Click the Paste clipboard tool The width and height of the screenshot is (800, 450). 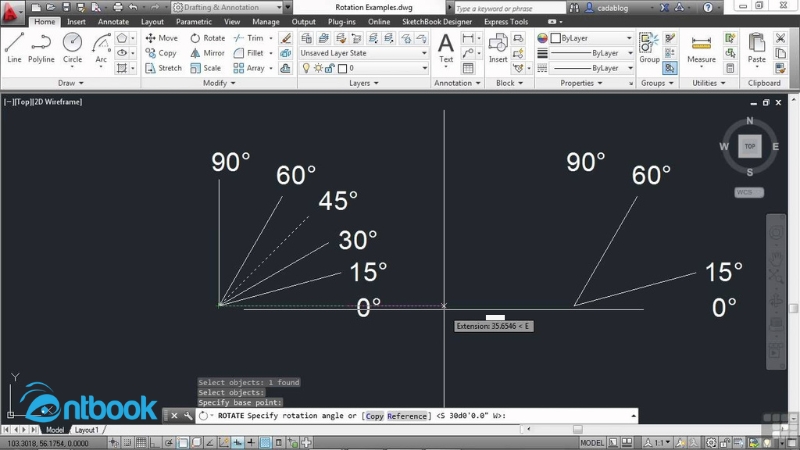[757, 48]
